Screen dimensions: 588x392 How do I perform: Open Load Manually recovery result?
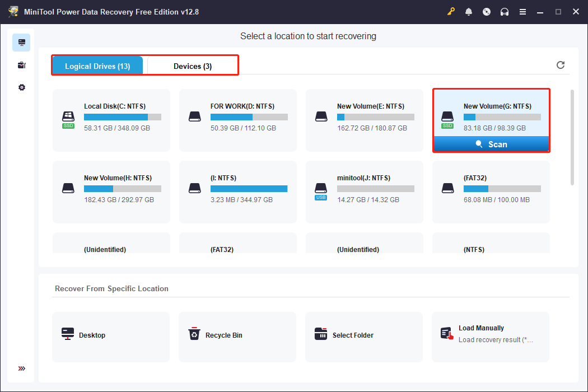(490, 334)
